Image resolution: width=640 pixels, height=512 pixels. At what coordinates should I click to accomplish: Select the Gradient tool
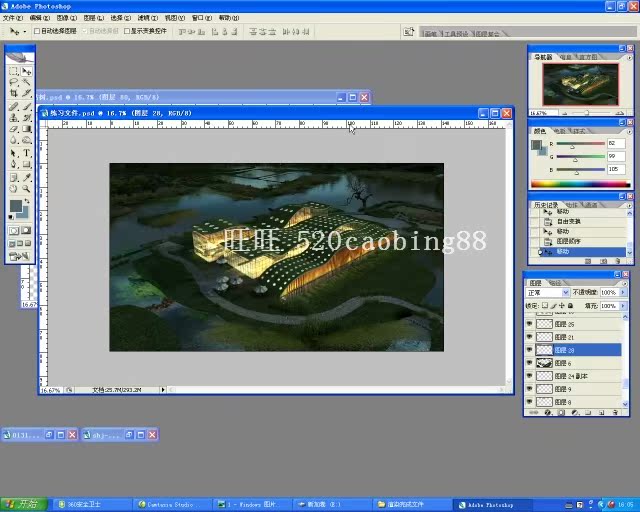pos(27,129)
